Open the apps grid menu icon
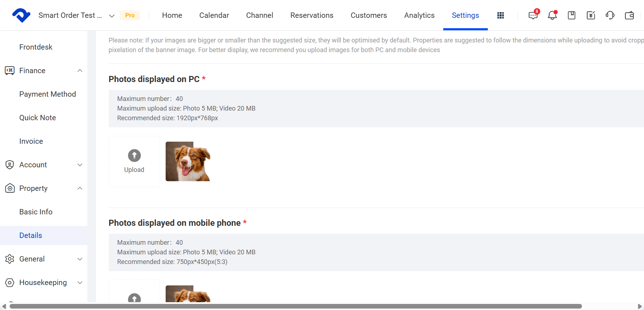The width and height of the screenshot is (644, 310). pyautogui.click(x=501, y=15)
